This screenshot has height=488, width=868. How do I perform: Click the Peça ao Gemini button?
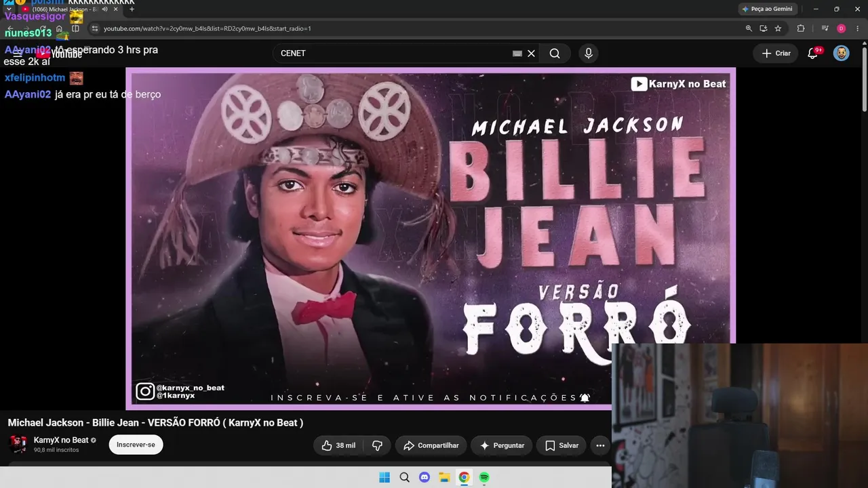tap(768, 9)
